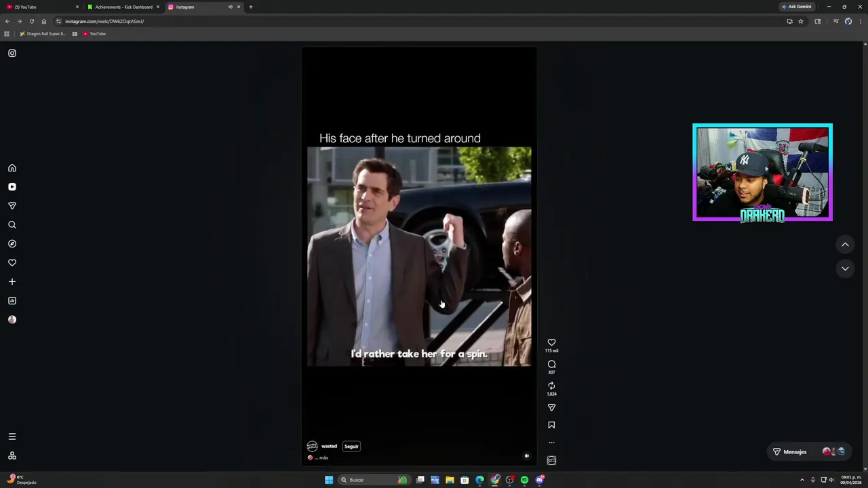This screenshot has height=488, width=868.
Task: Click the Ask Gemini button
Action: click(796, 7)
